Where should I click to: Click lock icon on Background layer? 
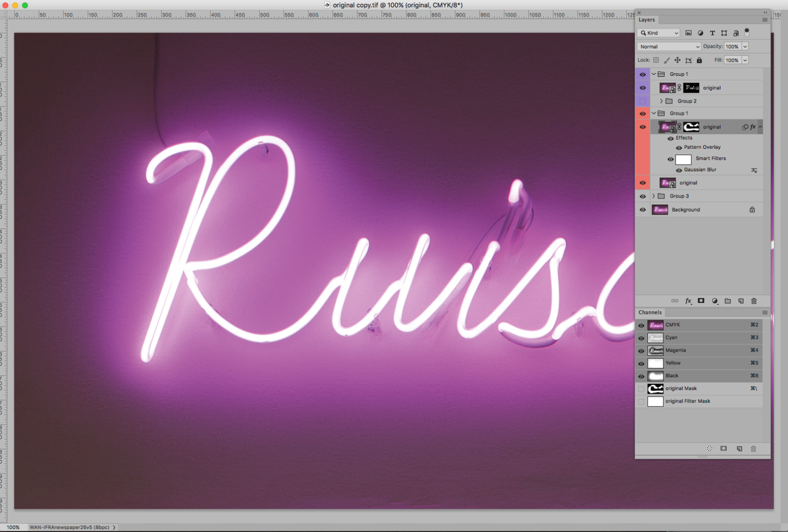pos(752,209)
